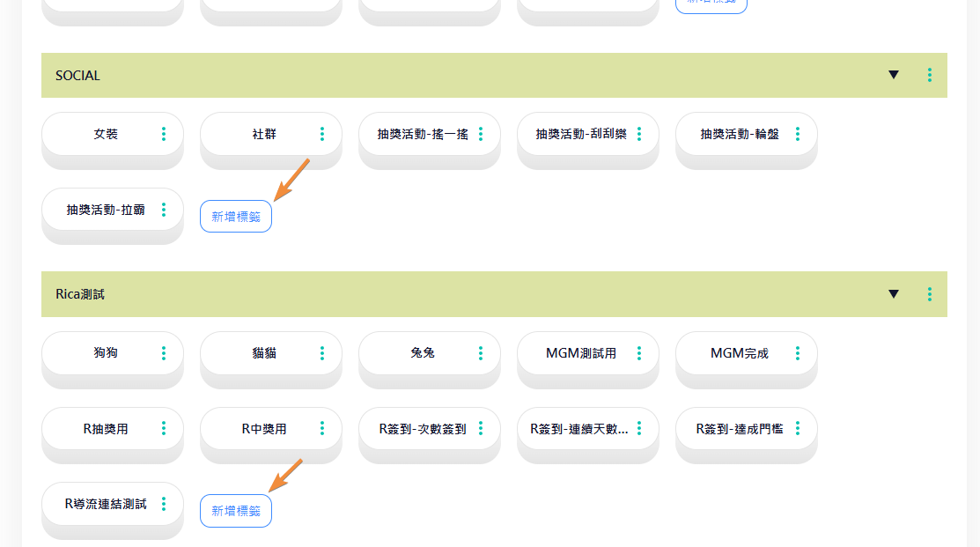Click the kebab icon on 抽獎活動-搖一搖
This screenshot has width=980, height=547.
481,134
